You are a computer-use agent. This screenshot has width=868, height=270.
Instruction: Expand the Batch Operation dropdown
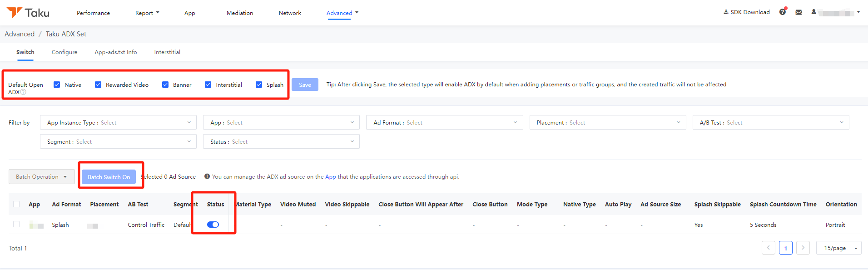click(x=42, y=177)
